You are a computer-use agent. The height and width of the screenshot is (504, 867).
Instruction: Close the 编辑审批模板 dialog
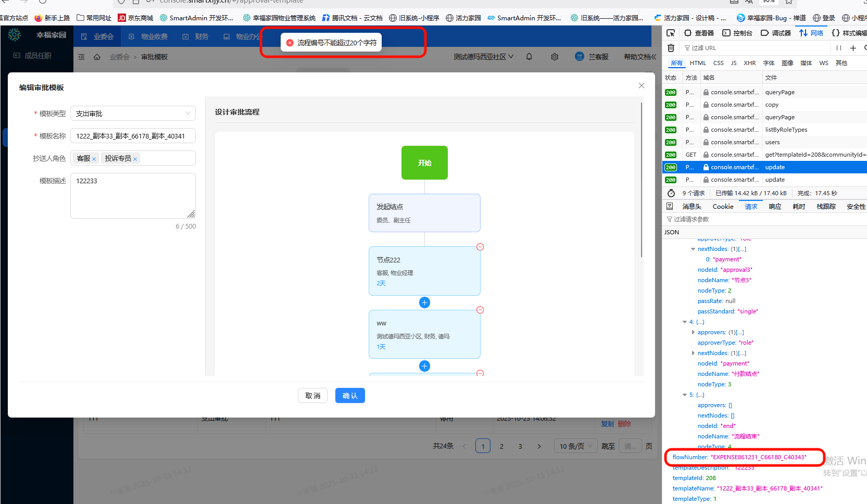tap(642, 85)
